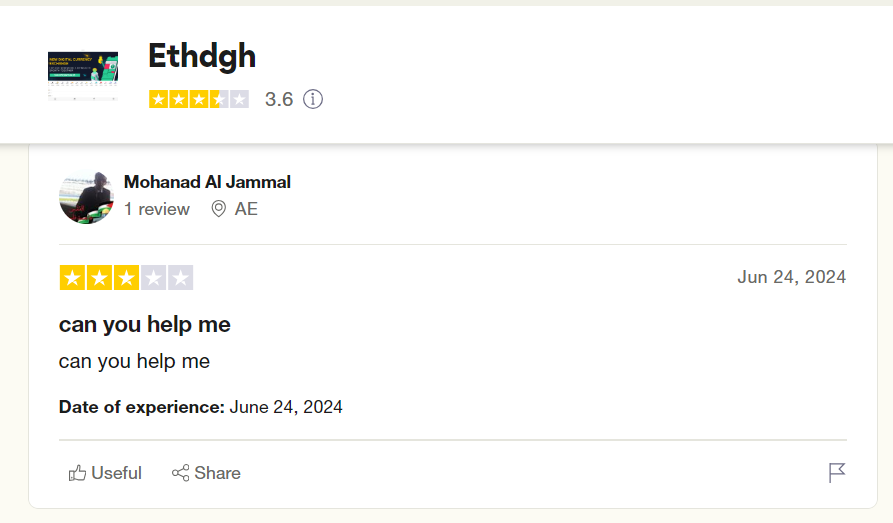
Task: Click the 3.6 TrustScore number
Action: tap(279, 99)
